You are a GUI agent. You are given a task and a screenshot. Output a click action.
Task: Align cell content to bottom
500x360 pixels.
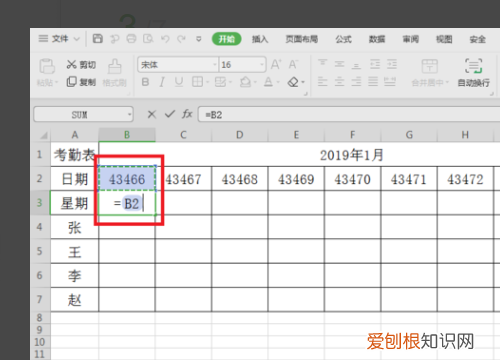(356, 65)
